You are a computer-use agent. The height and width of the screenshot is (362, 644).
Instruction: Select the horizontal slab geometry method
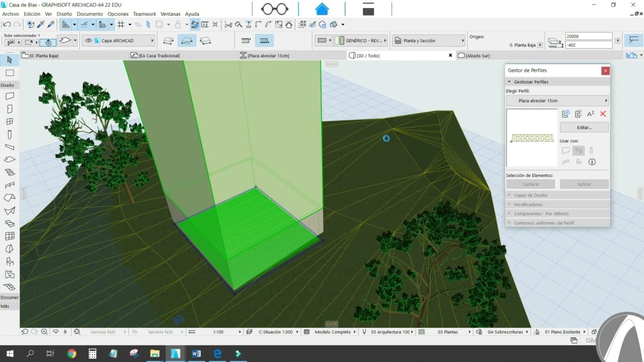click(169, 41)
